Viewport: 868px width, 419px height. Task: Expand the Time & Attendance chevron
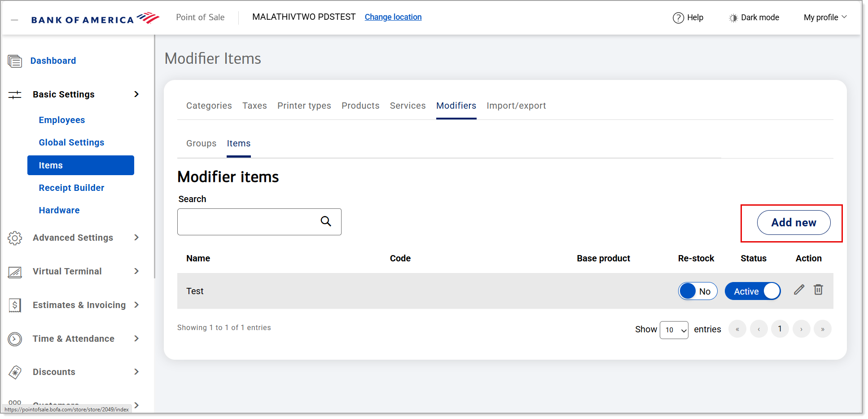136,339
